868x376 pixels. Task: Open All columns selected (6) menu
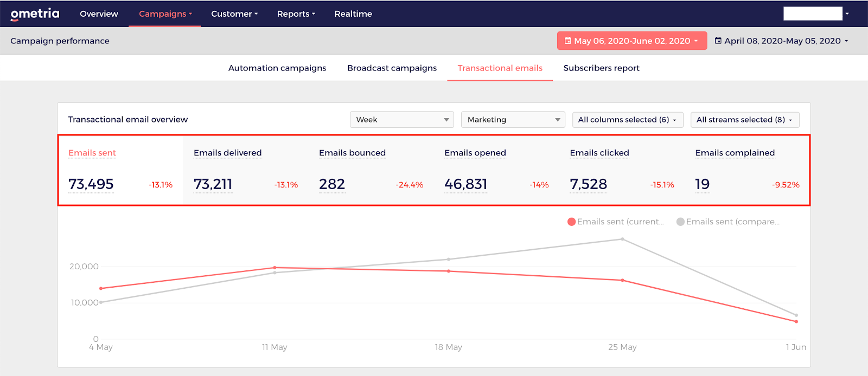point(628,120)
